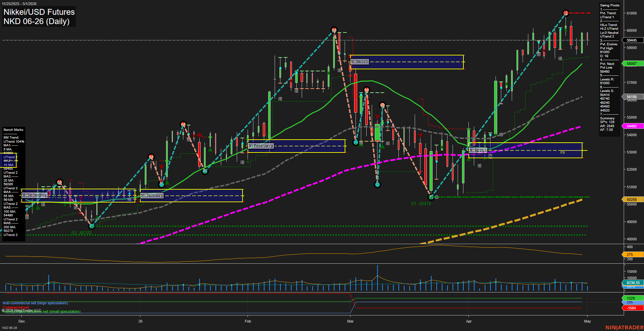Select the Pvt. Trend: label

point(608,13)
